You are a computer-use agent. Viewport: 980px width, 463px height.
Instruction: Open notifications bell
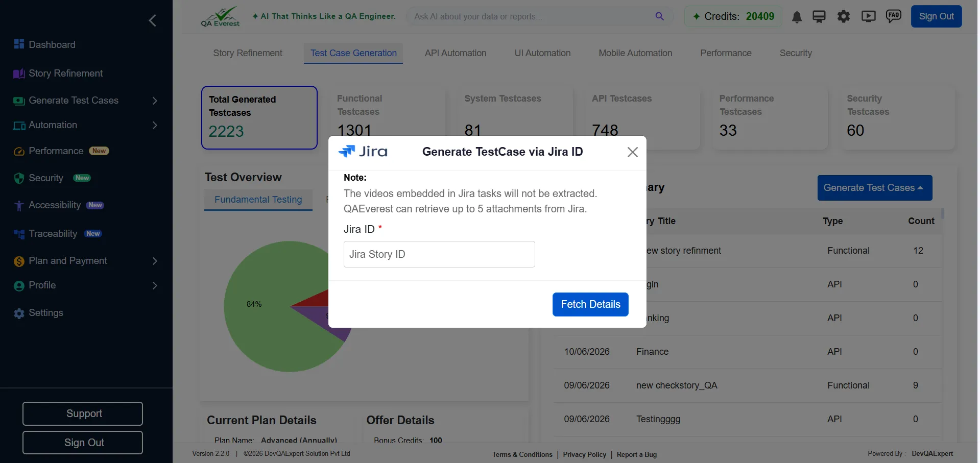pos(797,17)
